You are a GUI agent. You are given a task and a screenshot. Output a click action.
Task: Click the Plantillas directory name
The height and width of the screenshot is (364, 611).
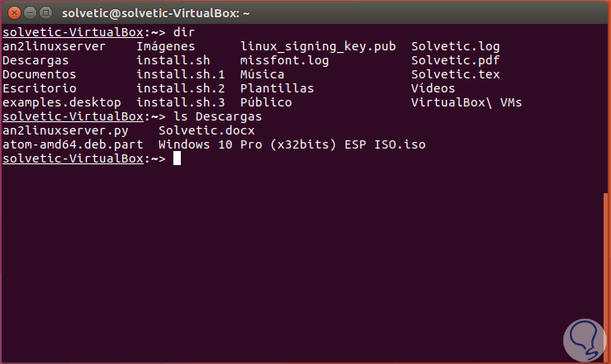click(x=277, y=88)
